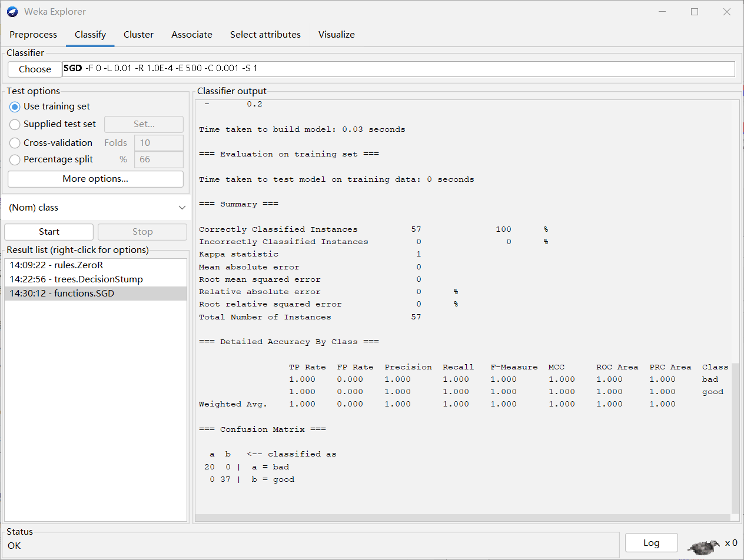Open the Log window
This screenshot has width=744, height=560.
click(x=651, y=543)
